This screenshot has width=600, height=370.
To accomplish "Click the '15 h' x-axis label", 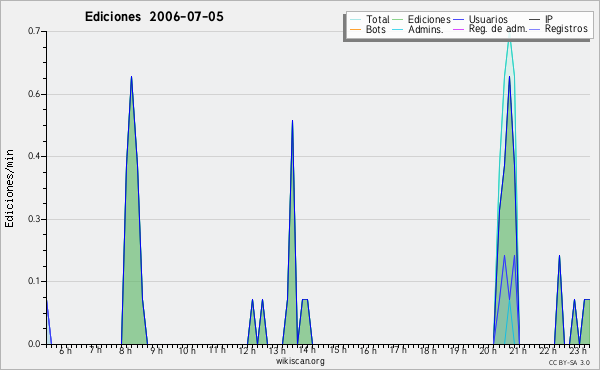I will 338,350.
